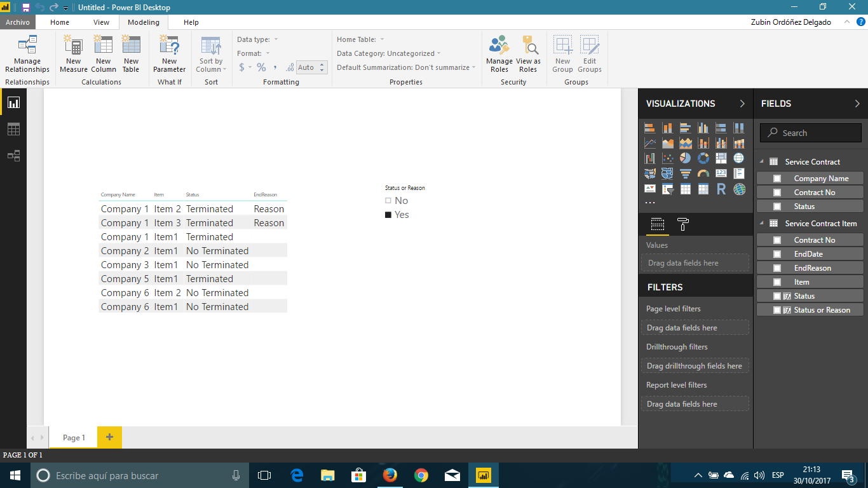This screenshot has height=488, width=868.
Task: Switch to Data view in left sidebar
Action: [13, 129]
